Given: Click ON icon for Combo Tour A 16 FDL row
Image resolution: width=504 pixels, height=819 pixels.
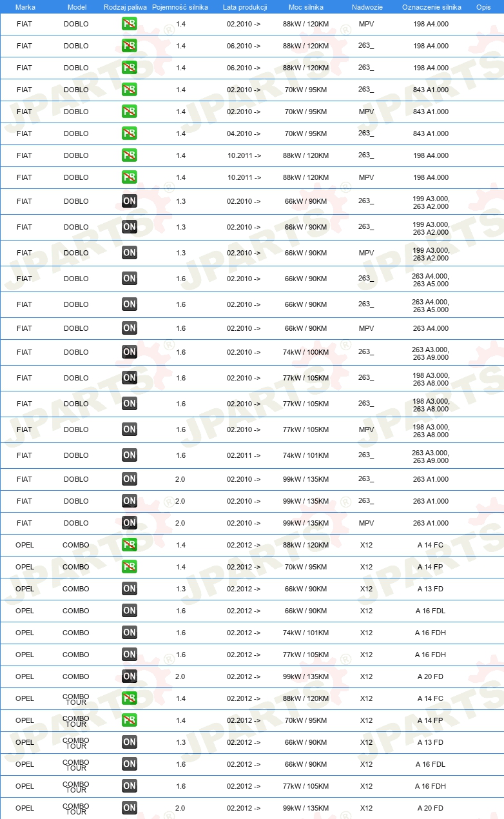Looking at the screenshot, I should point(130,764).
